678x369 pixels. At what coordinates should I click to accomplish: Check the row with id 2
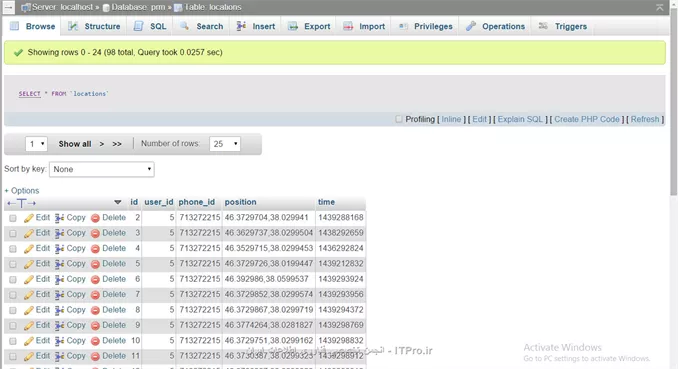tap(13, 218)
